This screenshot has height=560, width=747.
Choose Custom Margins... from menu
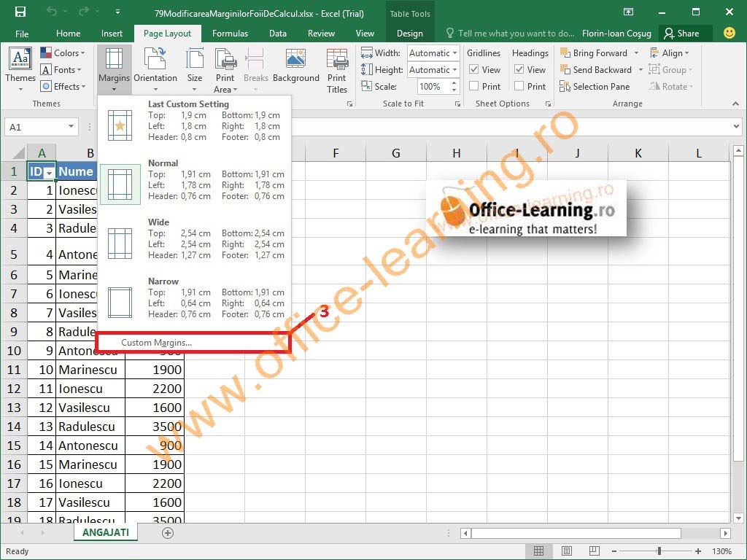click(x=193, y=343)
